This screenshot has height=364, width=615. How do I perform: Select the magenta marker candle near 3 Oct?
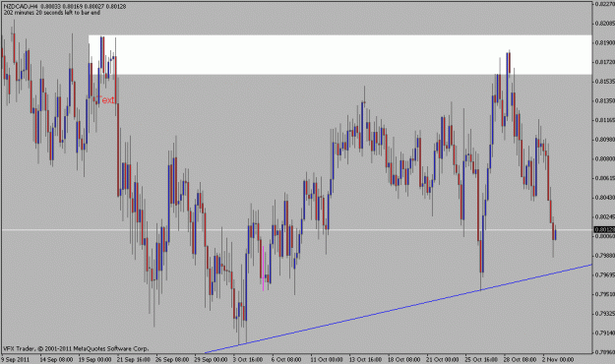pyautogui.click(x=263, y=269)
